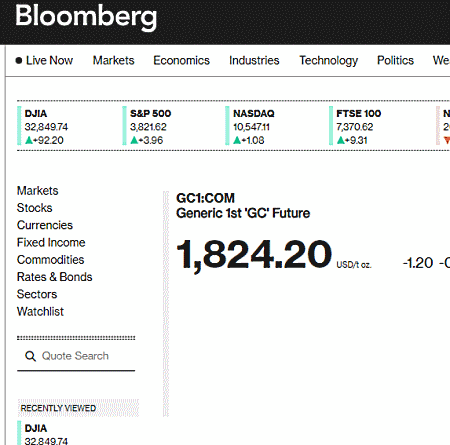Select the Technology nav item
Image resolution: width=450 pixels, height=445 pixels.
328,61
